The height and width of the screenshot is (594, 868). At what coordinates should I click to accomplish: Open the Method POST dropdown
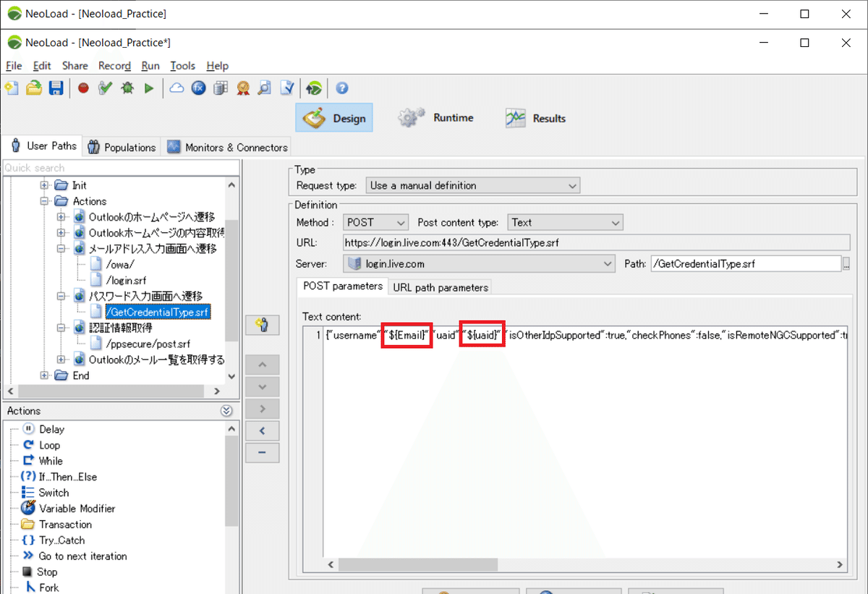pos(374,223)
